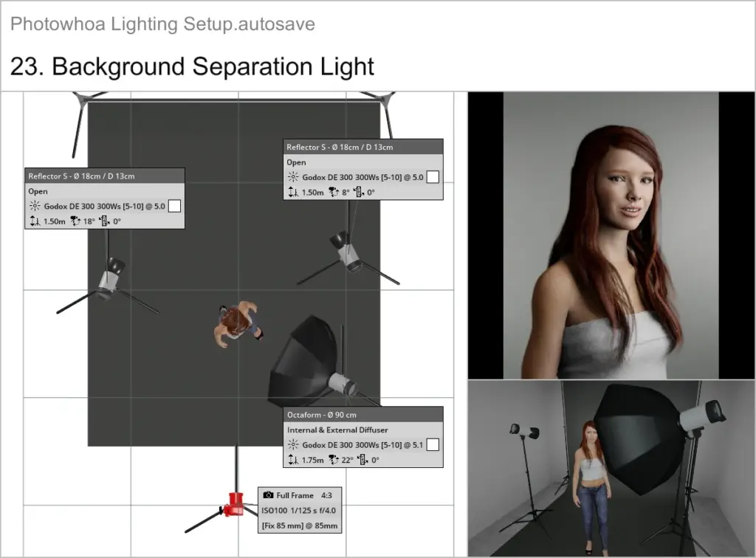The width and height of the screenshot is (756, 558).
Task: Collapse the Octaform - Ø 90 cm panel header
Action: [x=363, y=414]
